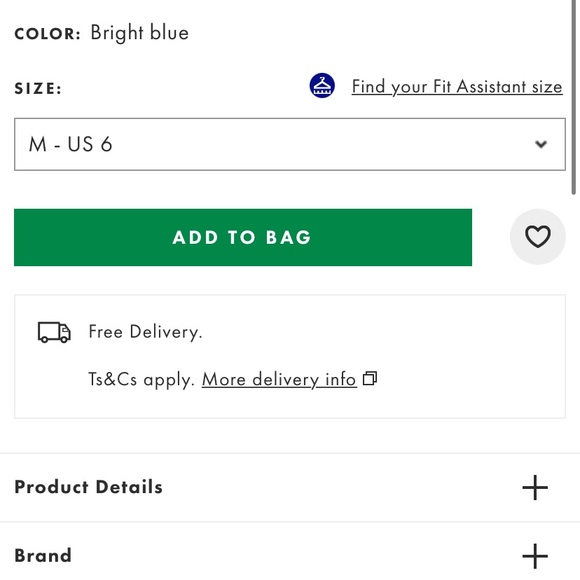Screen dimensions: 580x580
Task: Click the Free Delivery information box
Action: click(290, 357)
